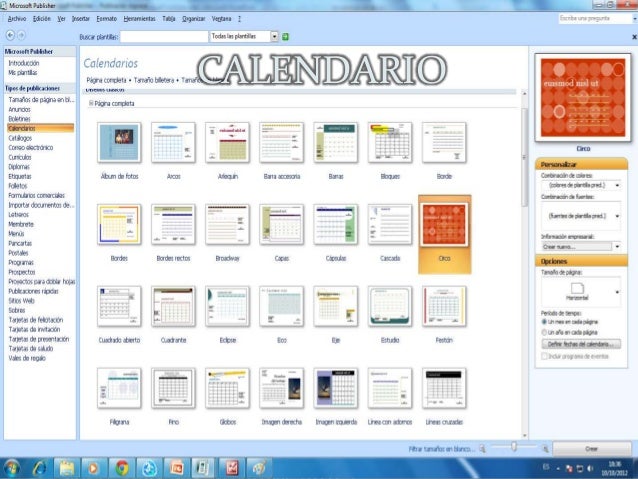Open the file explorer taskbar icon
This screenshot has height=479, width=638.
click(x=66, y=468)
